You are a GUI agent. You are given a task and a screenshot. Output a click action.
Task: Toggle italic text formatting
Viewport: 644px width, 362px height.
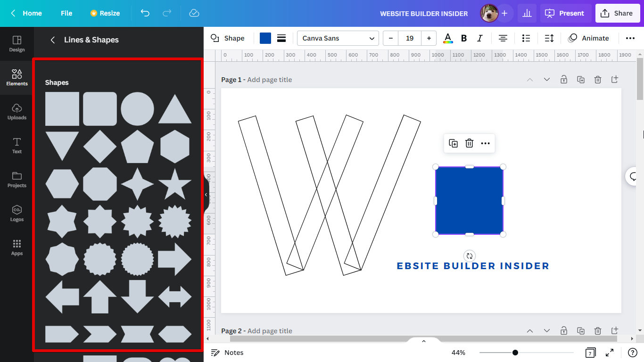coord(480,38)
